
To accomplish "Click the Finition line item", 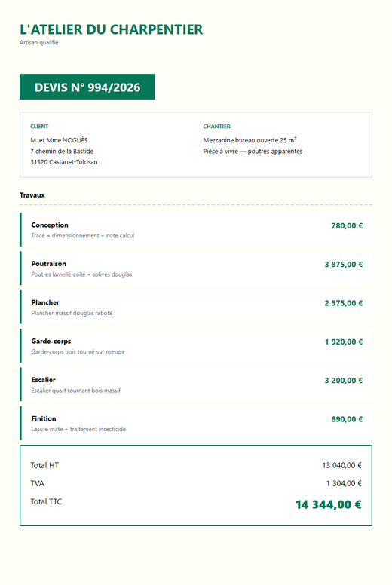I will [196, 424].
